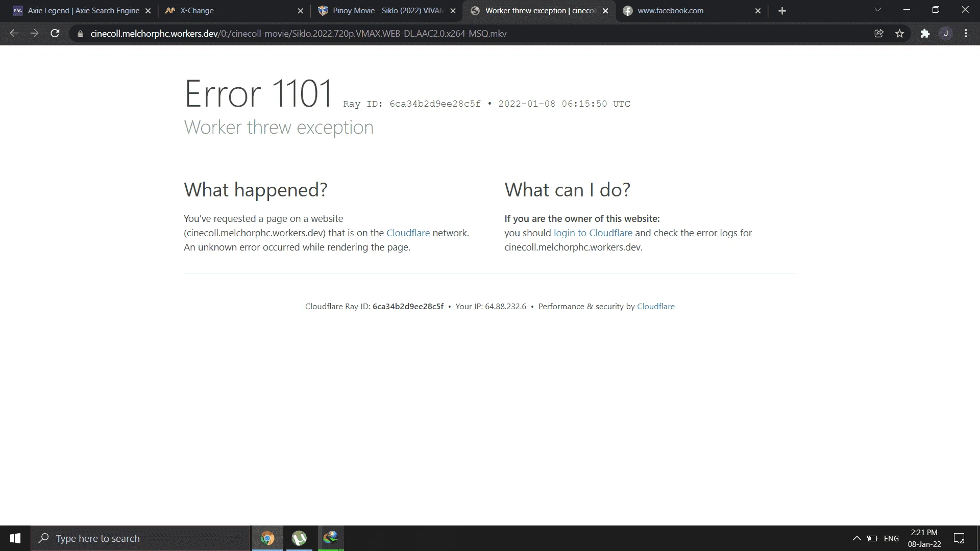Viewport: 980px width, 551px height.
Task: Click the Type here to search box
Action: click(x=141, y=538)
